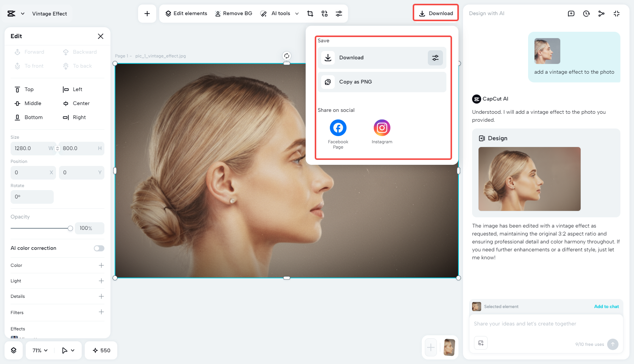Close the Edit panel
Image resolution: width=634 pixels, height=364 pixels.
[x=101, y=36]
